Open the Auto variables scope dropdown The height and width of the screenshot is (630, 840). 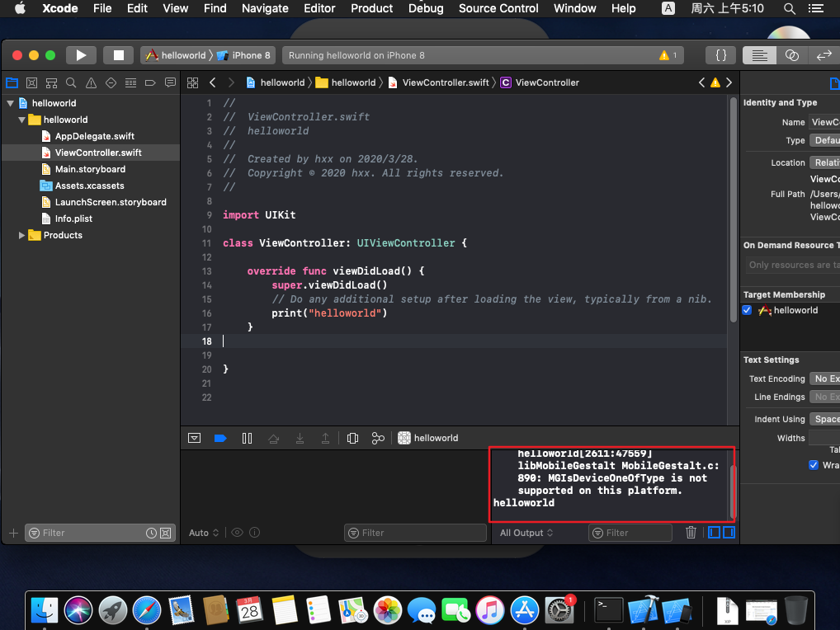click(x=204, y=533)
